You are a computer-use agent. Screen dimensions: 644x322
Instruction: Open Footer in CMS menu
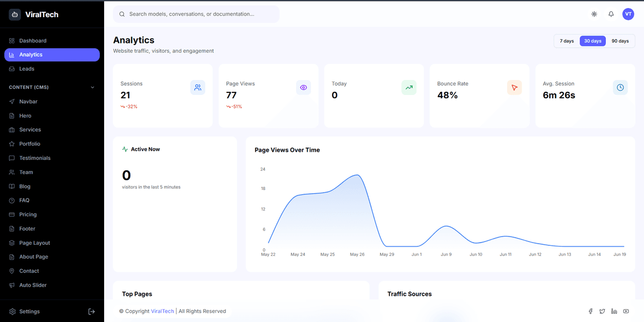point(52,229)
